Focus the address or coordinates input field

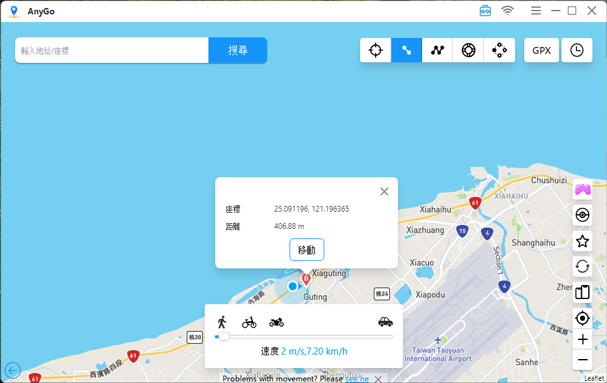(x=112, y=50)
